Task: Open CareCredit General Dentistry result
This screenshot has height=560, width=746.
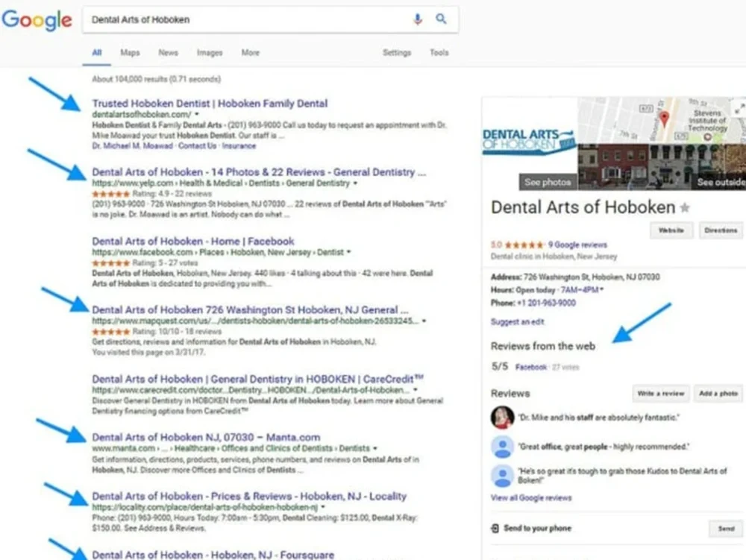Action: [x=258, y=380]
